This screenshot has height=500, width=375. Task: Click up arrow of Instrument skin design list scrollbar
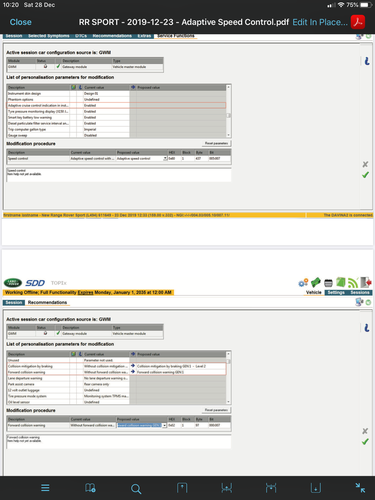[x=228, y=87]
